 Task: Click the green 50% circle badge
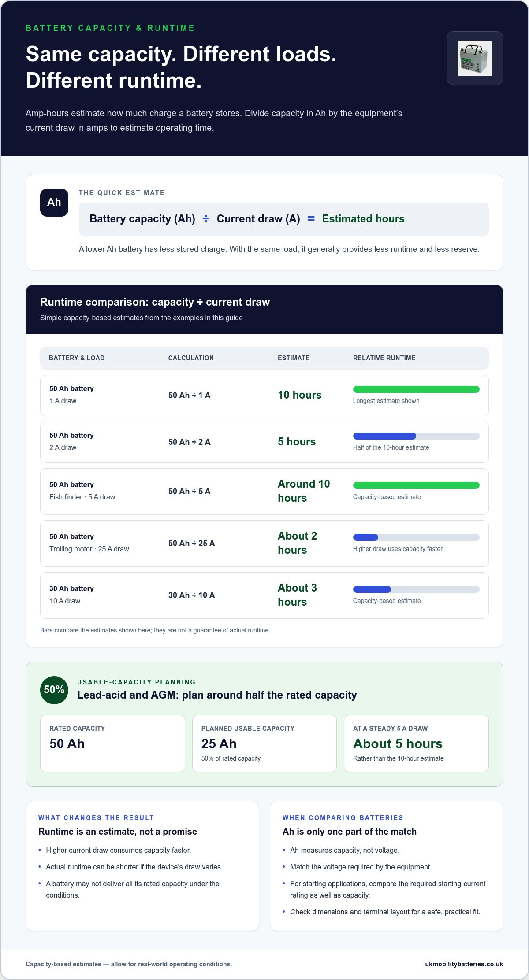(x=54, y=690)
